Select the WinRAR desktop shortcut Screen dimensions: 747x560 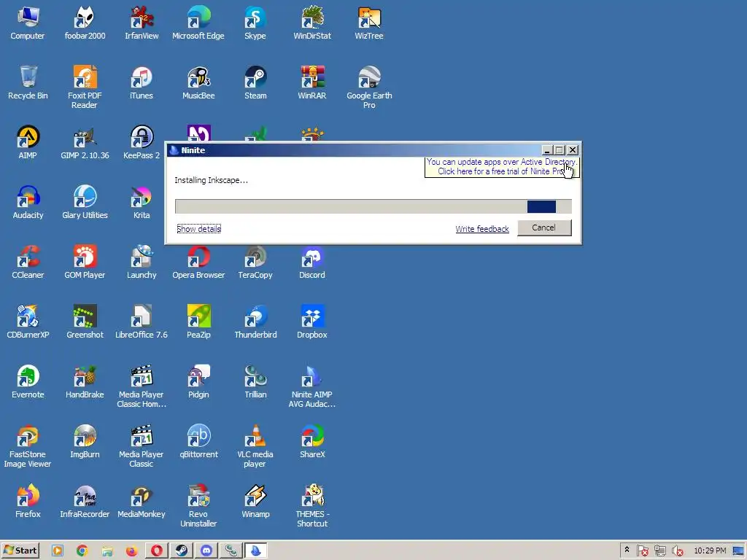pos(312,83)
